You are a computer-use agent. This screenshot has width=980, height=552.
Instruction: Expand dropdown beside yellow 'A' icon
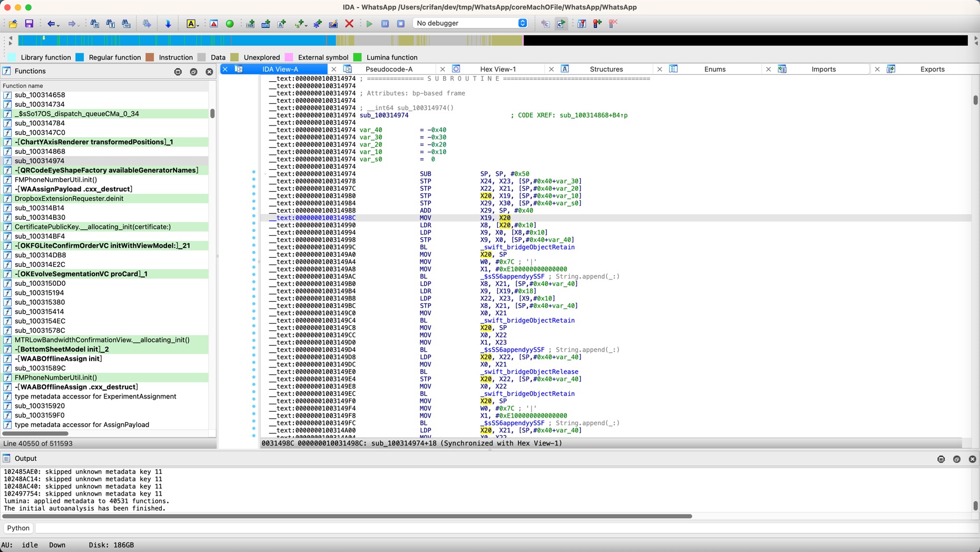point(198,25)
